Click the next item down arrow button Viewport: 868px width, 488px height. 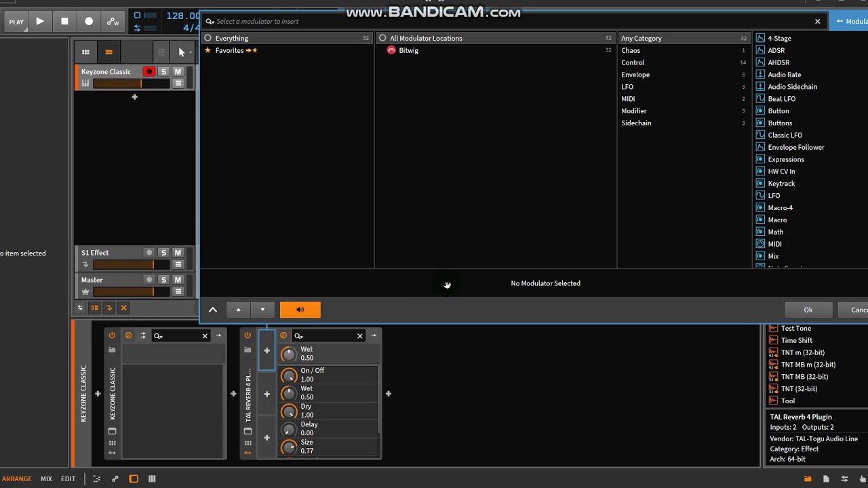click(x=262, y=310)
